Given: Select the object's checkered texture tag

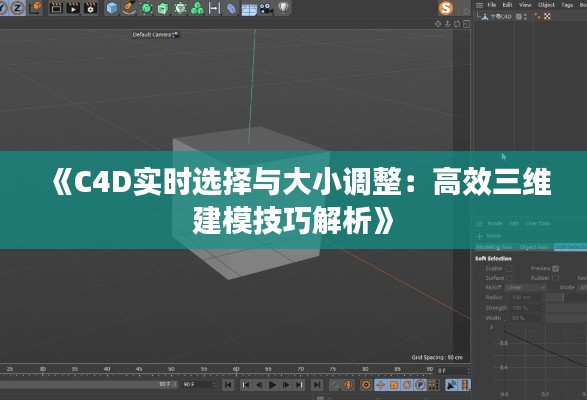Looking at the screenshot, I should pos(547,16).
